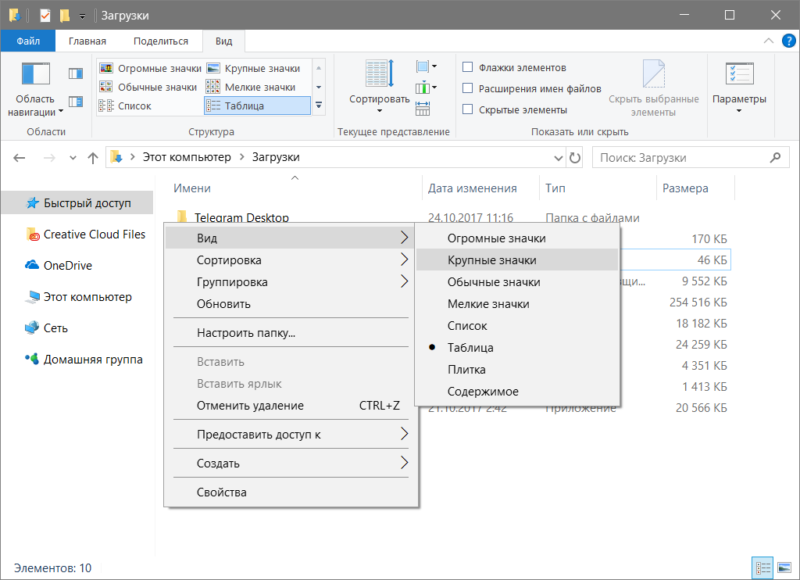Expand the layout gallery more arrow
Image resolution: width=800 pixels, height=580 pixels.
click(x=319, y=106)
